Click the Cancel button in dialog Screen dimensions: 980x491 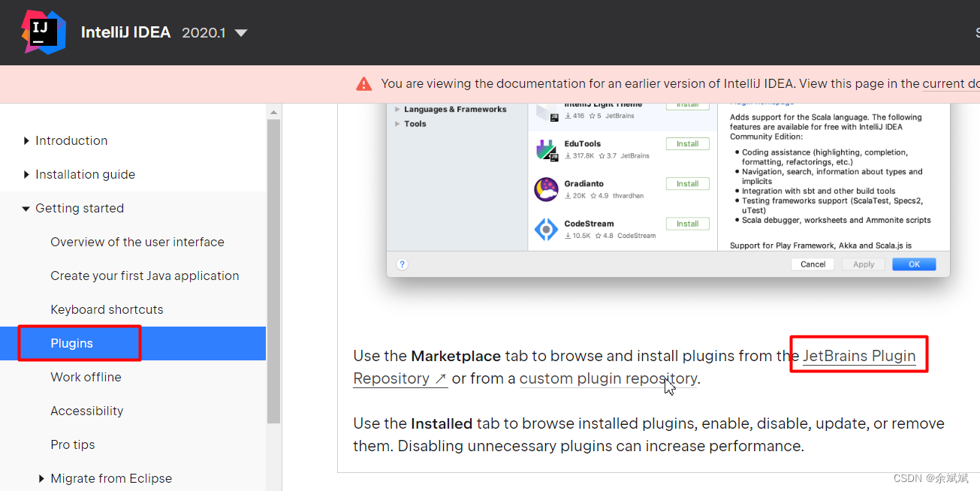(x=813, y=264)
